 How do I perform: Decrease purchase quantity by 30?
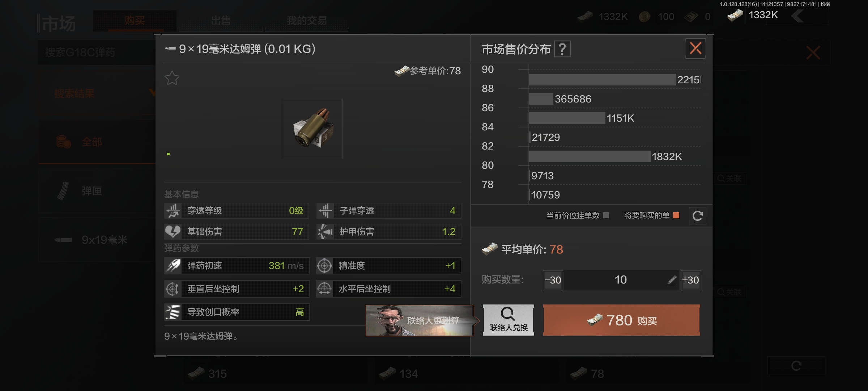553,280
